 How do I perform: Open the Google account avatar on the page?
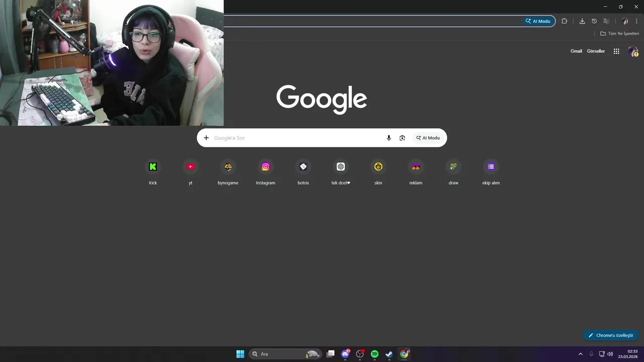click(633, 51)
